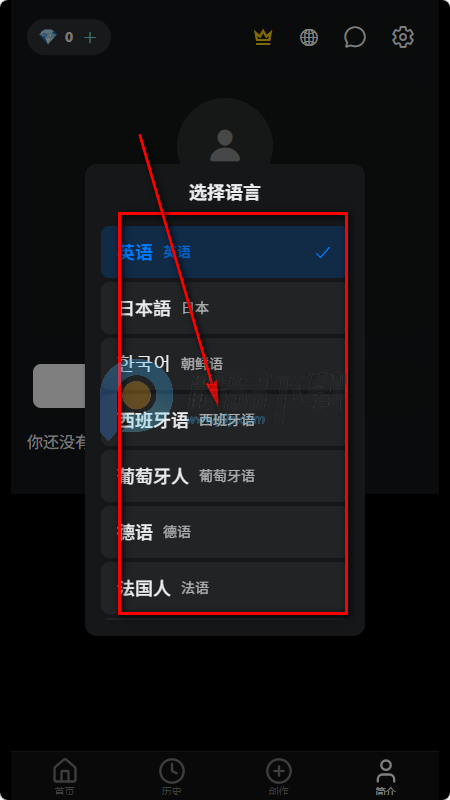Choose Spanish 西班牙语 from the list
This screenshot has height=800, width=450.
click(224, 420)
